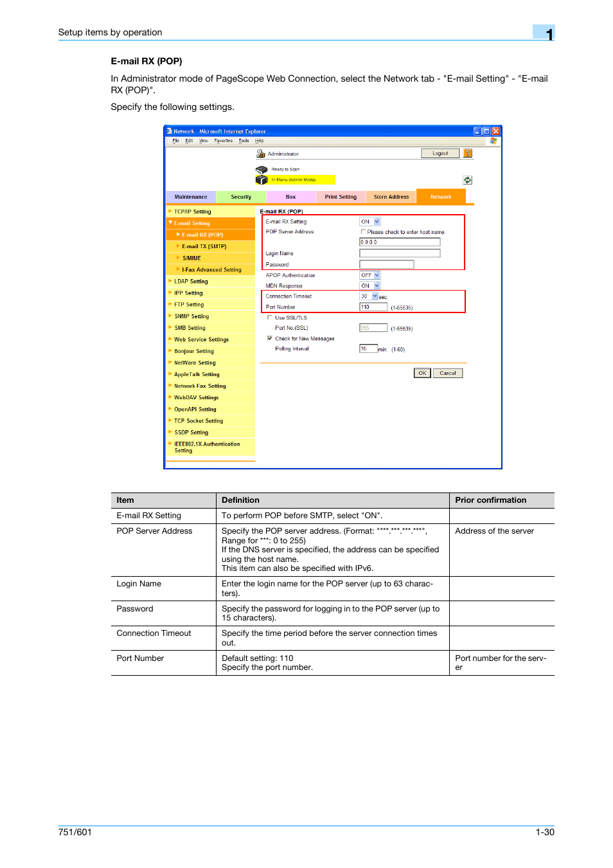Screen dimensions: 613x868
Task: Open the View menu
Action: (204, 140)
